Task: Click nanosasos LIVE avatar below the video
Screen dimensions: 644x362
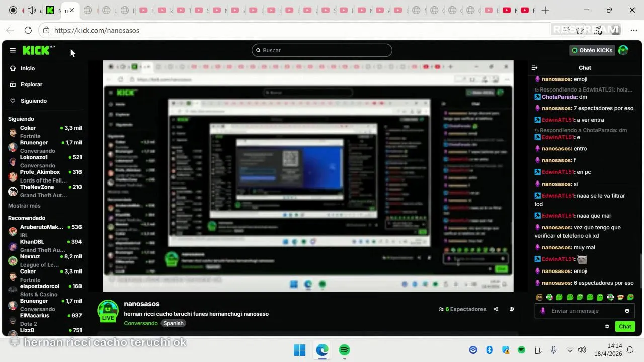Action: (x=108, y=311)
